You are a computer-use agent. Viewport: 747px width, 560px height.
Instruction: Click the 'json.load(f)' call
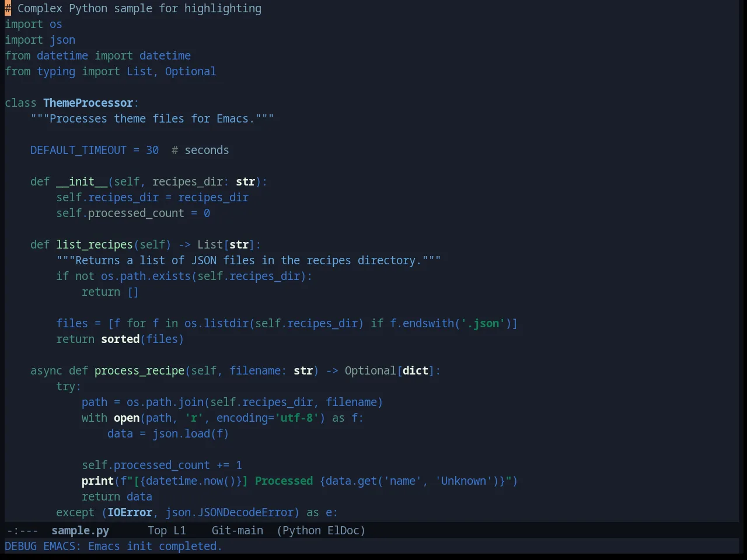pos(191,433)
